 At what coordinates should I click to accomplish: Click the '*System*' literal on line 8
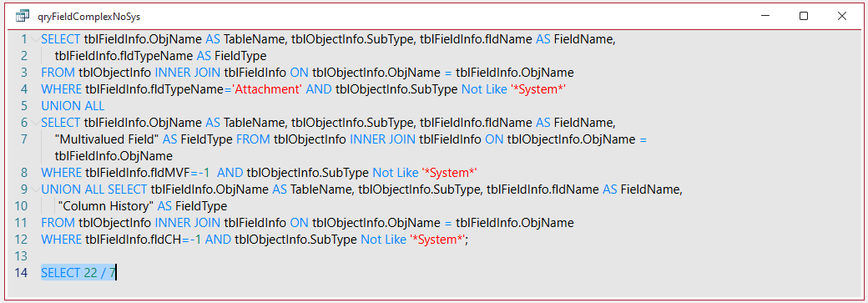point(450,172)
